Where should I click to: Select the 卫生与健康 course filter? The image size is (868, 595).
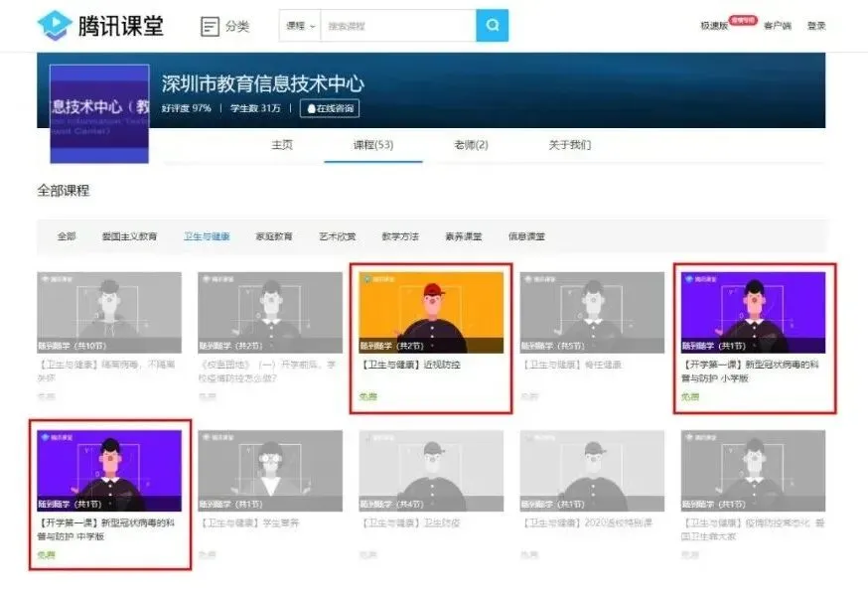pos(207,236)
